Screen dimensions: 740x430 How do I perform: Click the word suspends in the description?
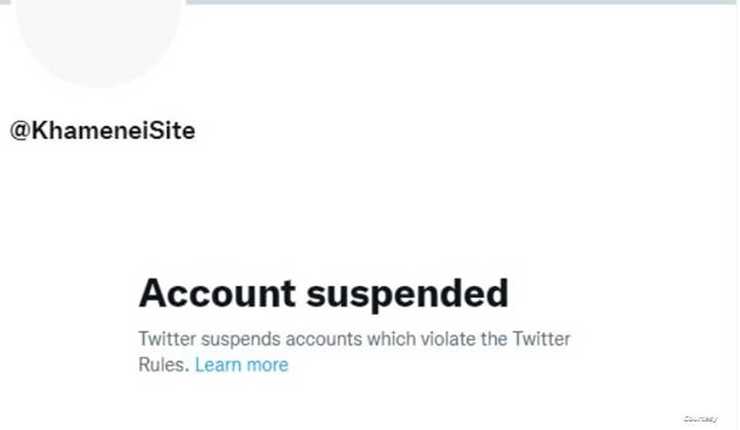pos(241,340)
